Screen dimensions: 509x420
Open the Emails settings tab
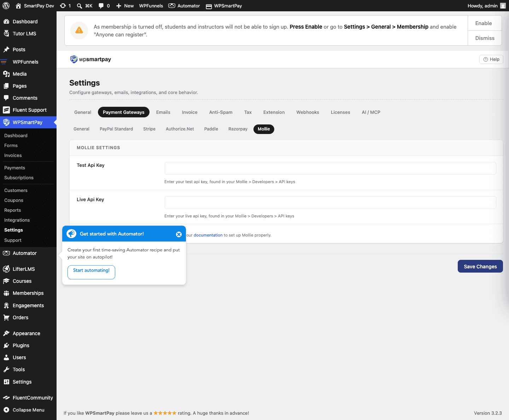pyautogui.click(x=163, y=112)
